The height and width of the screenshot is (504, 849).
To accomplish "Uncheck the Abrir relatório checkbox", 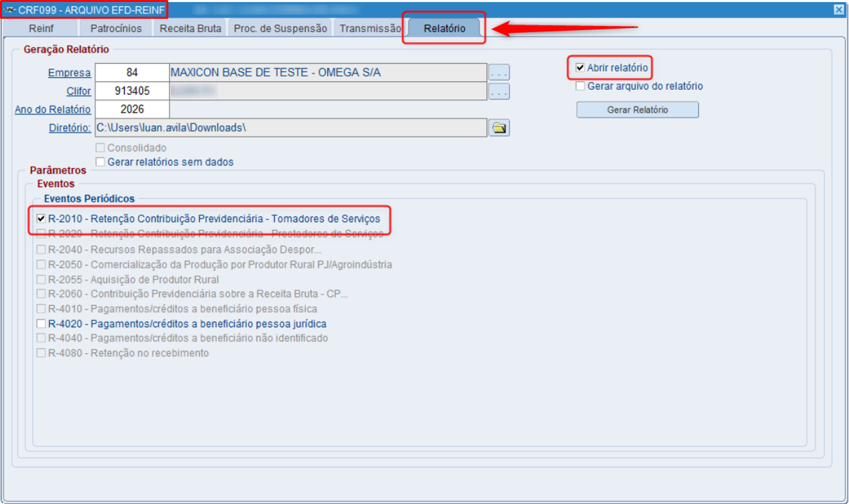I will point(580,68).
